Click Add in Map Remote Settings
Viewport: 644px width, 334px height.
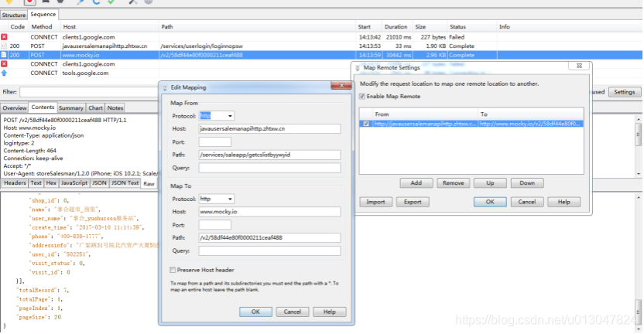[x=416, y=183]
